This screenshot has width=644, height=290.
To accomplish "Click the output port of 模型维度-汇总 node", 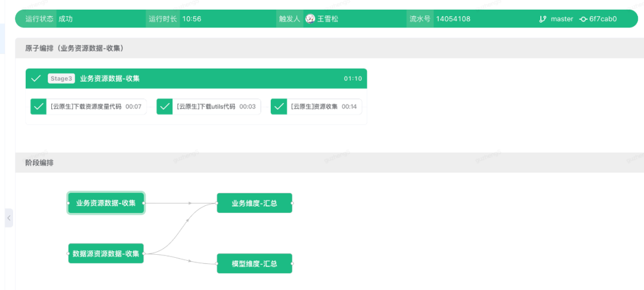I will pyautogui.click(x=292, y=263).
